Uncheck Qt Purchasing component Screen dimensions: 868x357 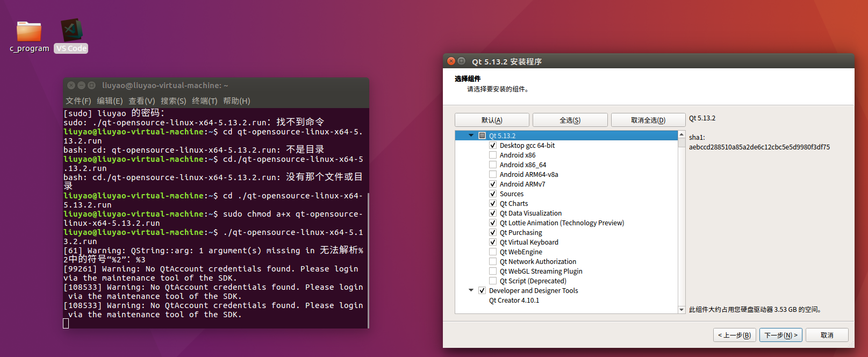tap(493, 233)
